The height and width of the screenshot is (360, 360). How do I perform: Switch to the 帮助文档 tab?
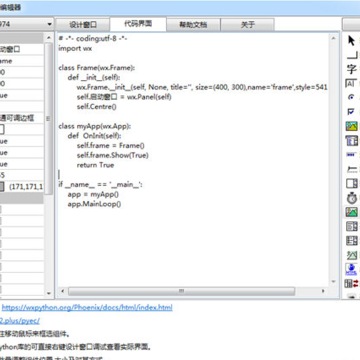193,25
